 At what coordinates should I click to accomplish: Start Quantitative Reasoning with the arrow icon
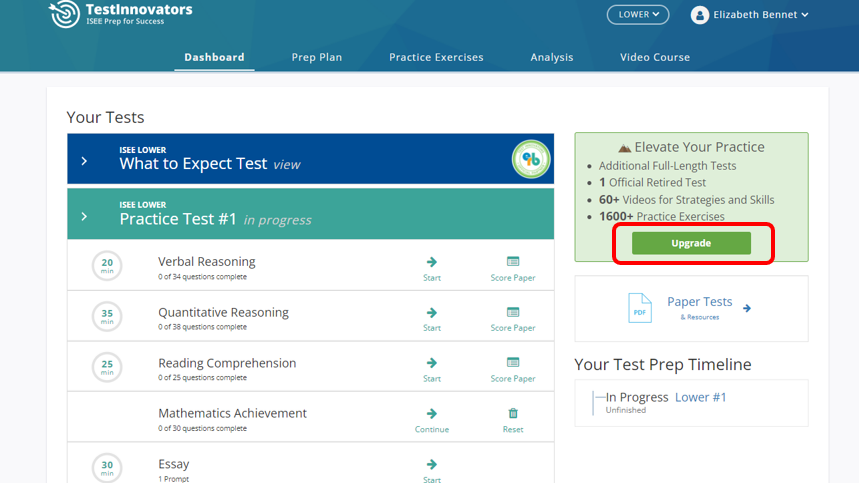(432, 312)
